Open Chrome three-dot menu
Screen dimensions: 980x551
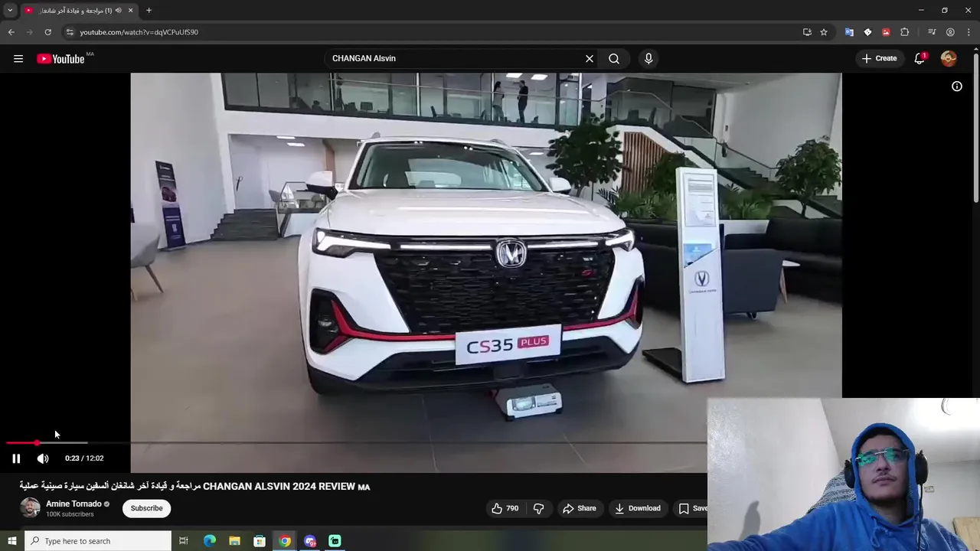pyautogui.click(x=969, y=32)
